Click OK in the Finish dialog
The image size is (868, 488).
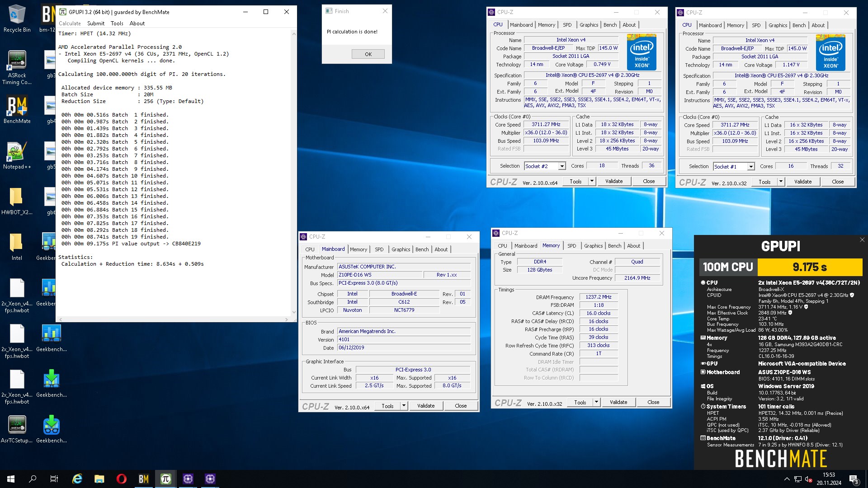[x=368, y=54]
